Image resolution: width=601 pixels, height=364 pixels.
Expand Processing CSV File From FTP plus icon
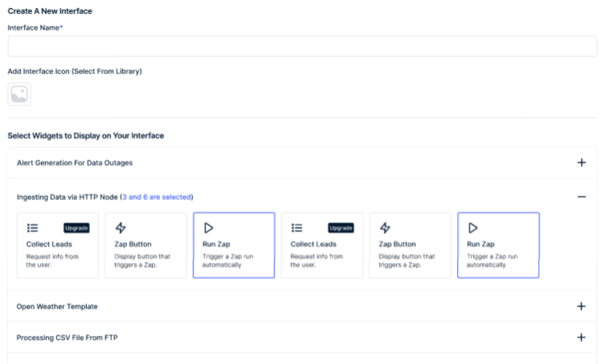(x=581, y=337)
